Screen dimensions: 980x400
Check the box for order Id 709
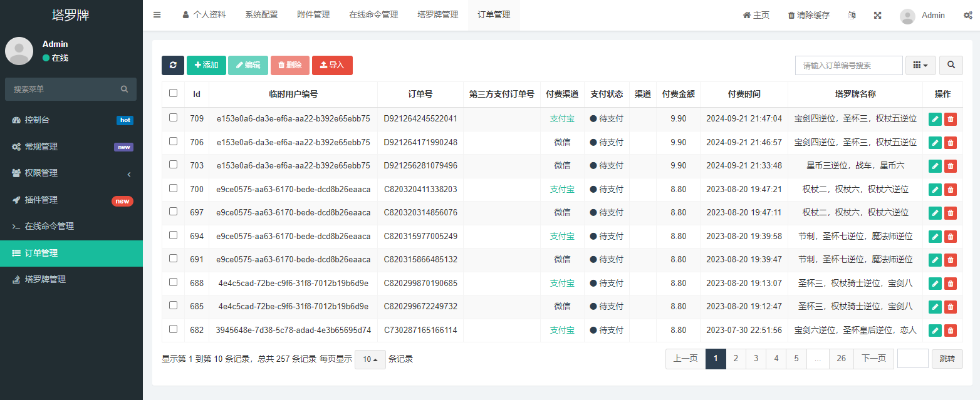click(x=174, y=117)
